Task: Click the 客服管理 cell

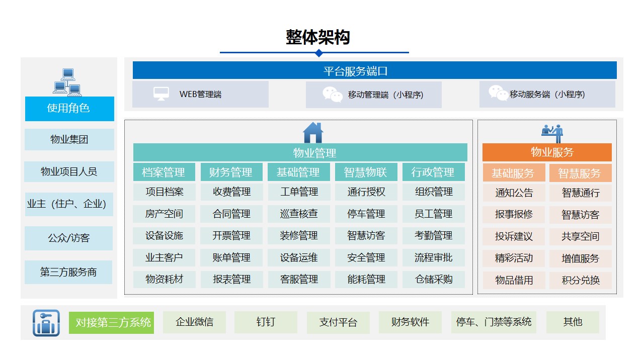Action: coord(299,280)
